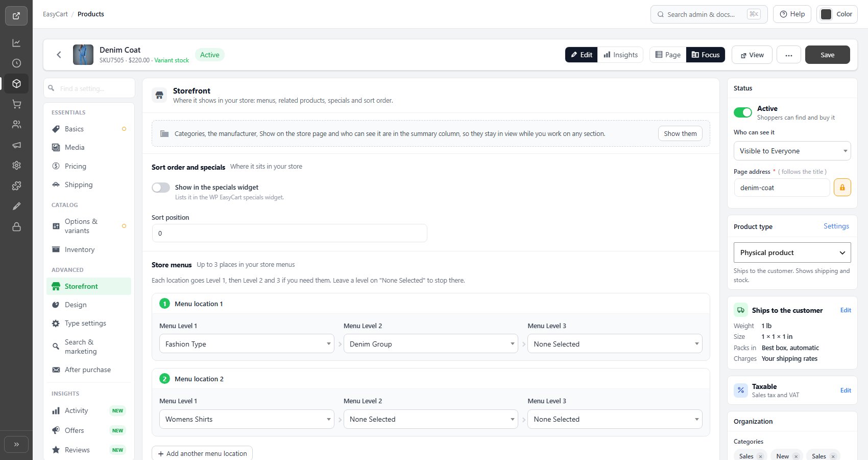Image resolution: width=868 pixels, height=460 pixels.
Task: Click the View product button
Action: click(x=752, y=55)
